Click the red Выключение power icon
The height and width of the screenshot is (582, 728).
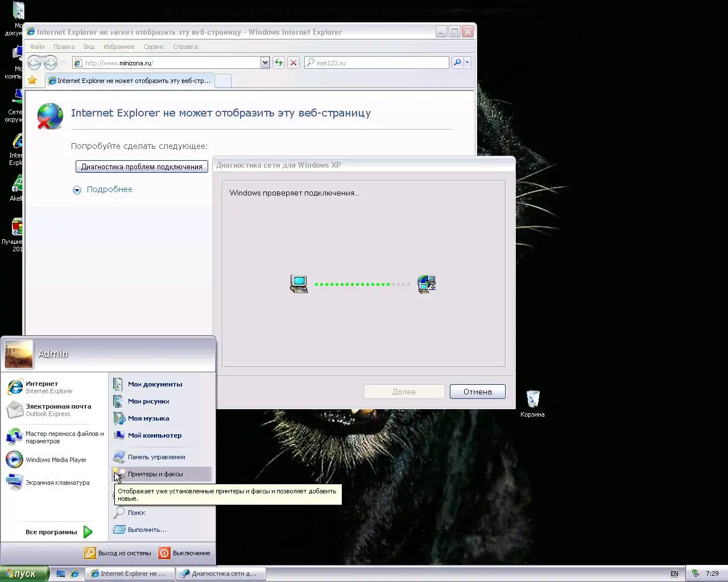pyautogui.click(x=164, y=553)
